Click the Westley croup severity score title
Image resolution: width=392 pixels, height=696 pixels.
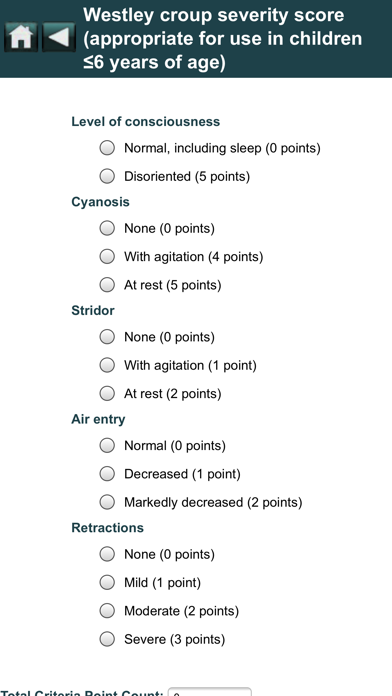(222, 39)
